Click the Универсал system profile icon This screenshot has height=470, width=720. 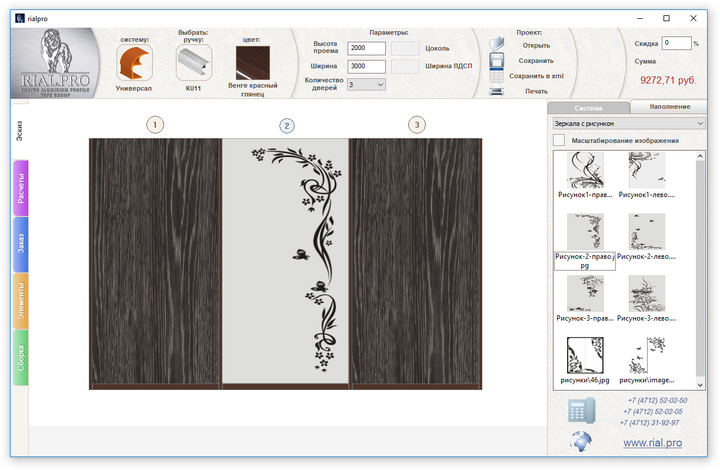coord(134,63)
